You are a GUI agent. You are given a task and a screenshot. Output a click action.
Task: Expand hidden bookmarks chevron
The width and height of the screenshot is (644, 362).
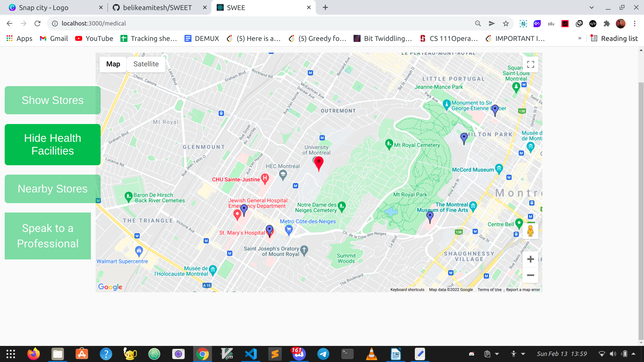[x=580, y=38]
